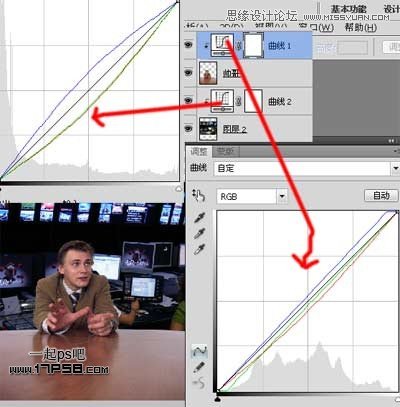
Task: Click the top-right endpoint of RGB curve
Action: [397, 211]
